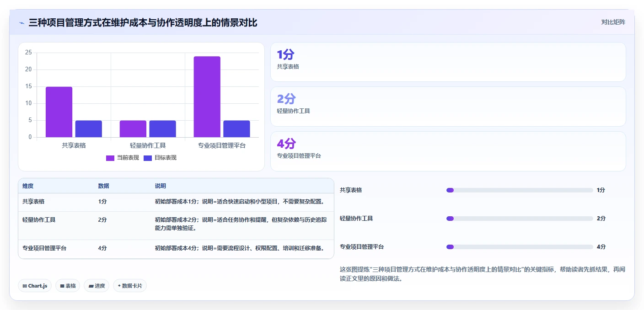Click the 专业项目管理平台 x-axis label

(x=222, y=145)
